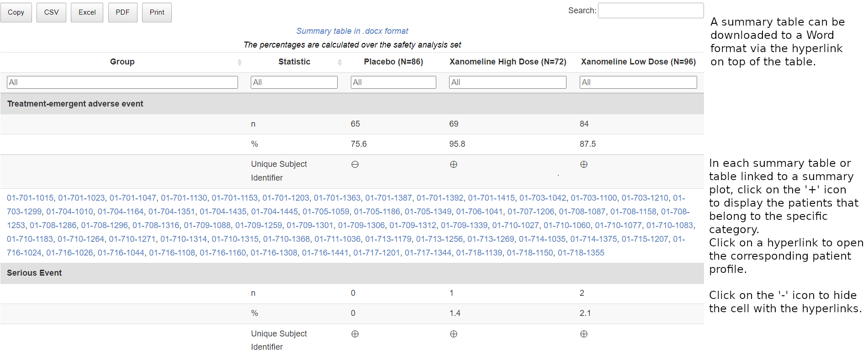Open patient profile 01-701-1015
This screenshot has height=352, width=868.
click(x=30, y=198)
